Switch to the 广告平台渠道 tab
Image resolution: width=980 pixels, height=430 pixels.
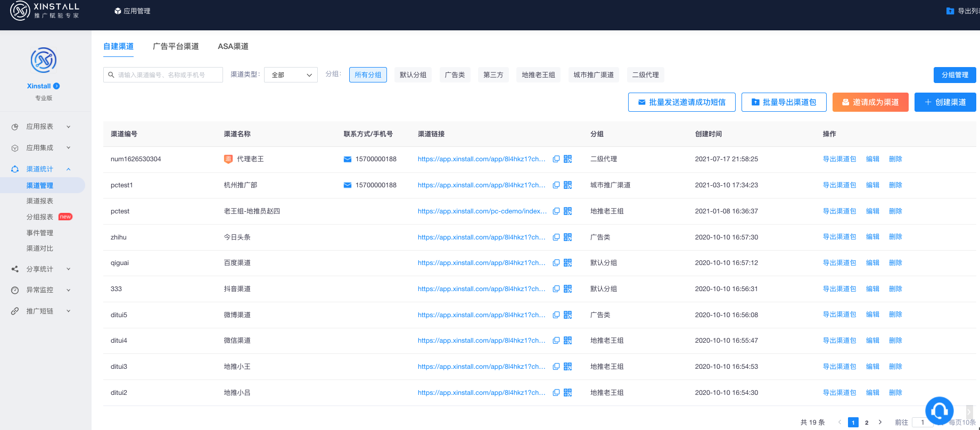[176, 46]
